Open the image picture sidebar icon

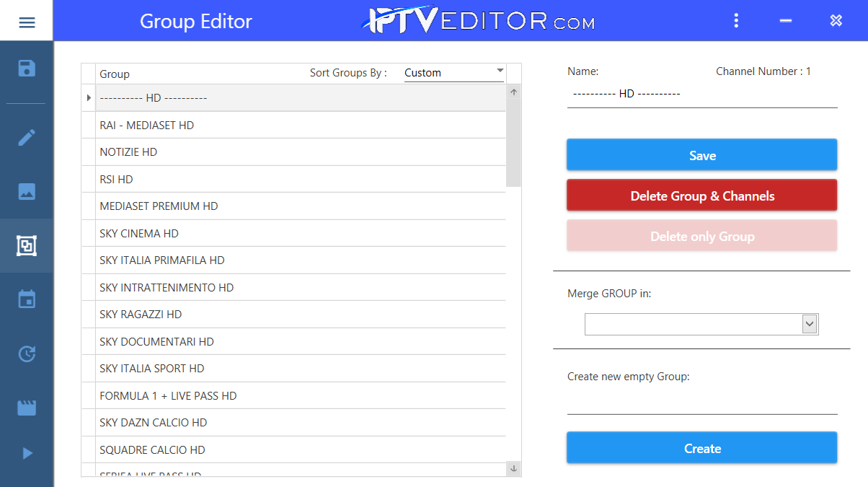[x=27, y=192]
